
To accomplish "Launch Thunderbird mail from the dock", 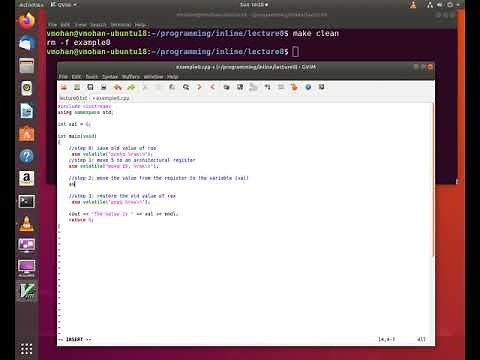I will click(x=27, y=43).
